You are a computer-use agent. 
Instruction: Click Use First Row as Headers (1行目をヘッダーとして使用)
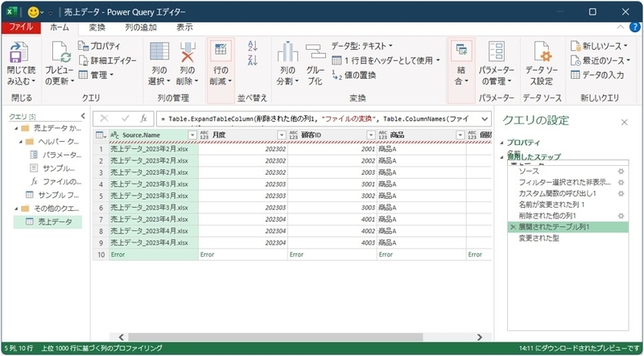pyautogui.click(x=386, y=60)
